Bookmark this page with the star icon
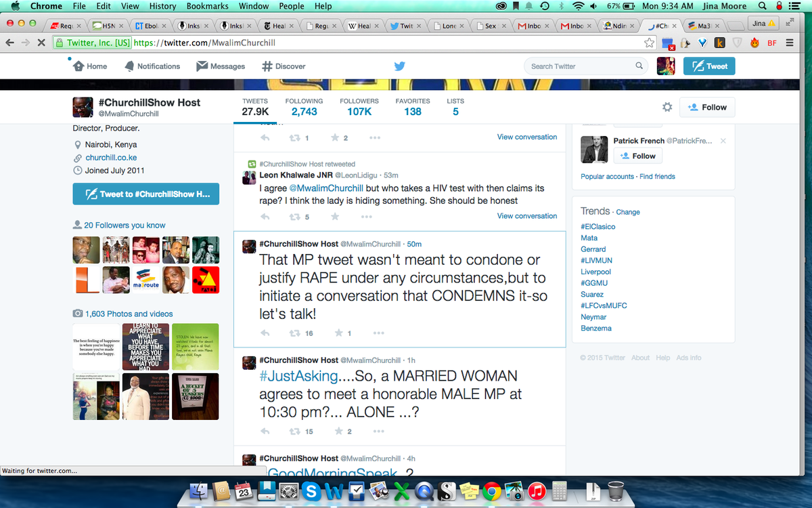The height and width of the screenshot is (508, 812). tap(650, 43)
